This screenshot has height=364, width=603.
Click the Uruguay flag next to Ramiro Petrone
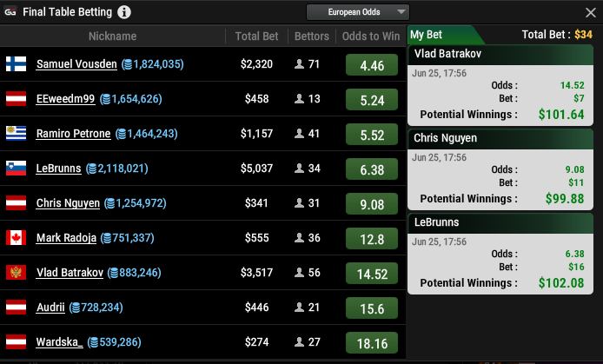(16, 134)
